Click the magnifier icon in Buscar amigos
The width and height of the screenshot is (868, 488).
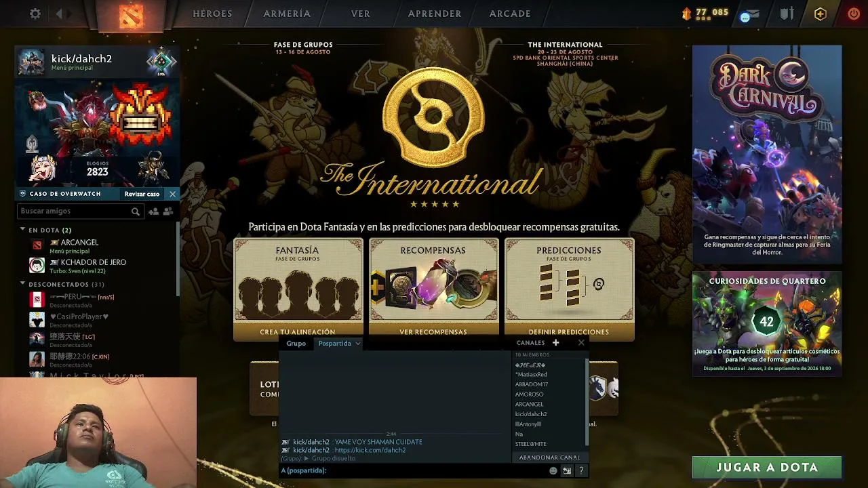tap(136, 211)
